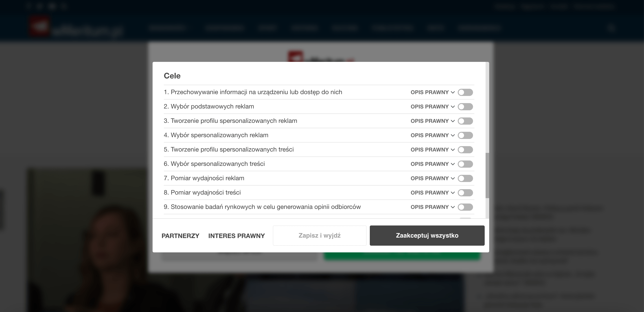This screenshot has width=644, height=312.
Task: Turn on Wybór podstawowych reklam switch
Action: coord(465,107)
